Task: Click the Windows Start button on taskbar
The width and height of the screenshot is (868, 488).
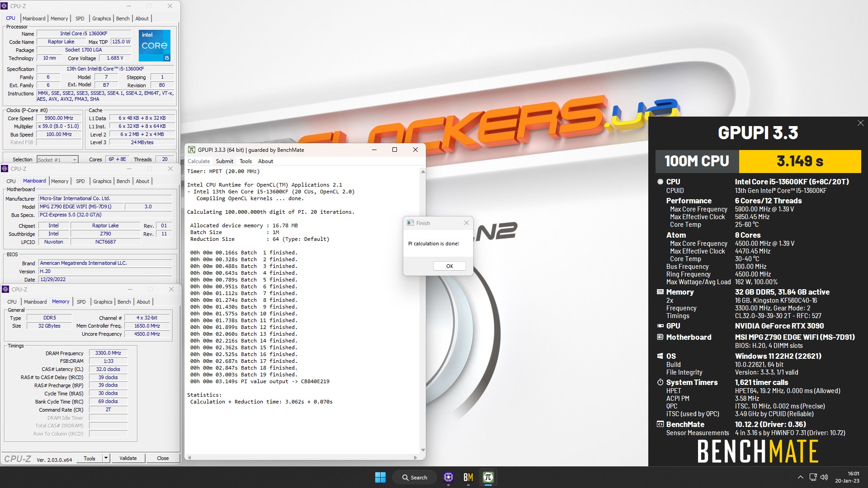Action: pyautogui.click(x=380, y=477)
